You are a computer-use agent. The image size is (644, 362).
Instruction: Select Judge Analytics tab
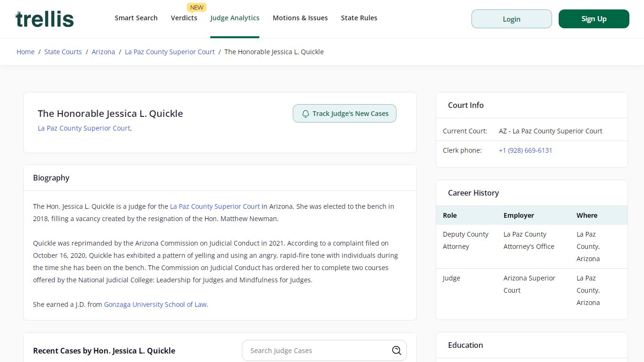235,18
